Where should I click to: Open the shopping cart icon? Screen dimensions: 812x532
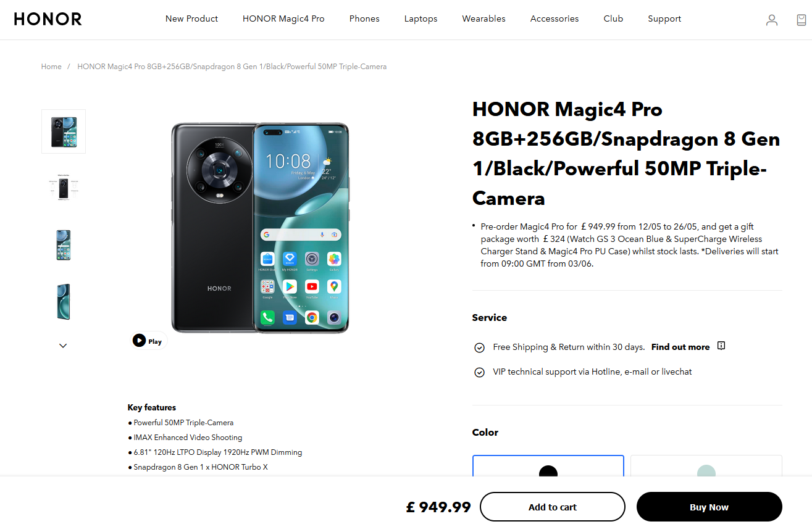tap(802, 20)
